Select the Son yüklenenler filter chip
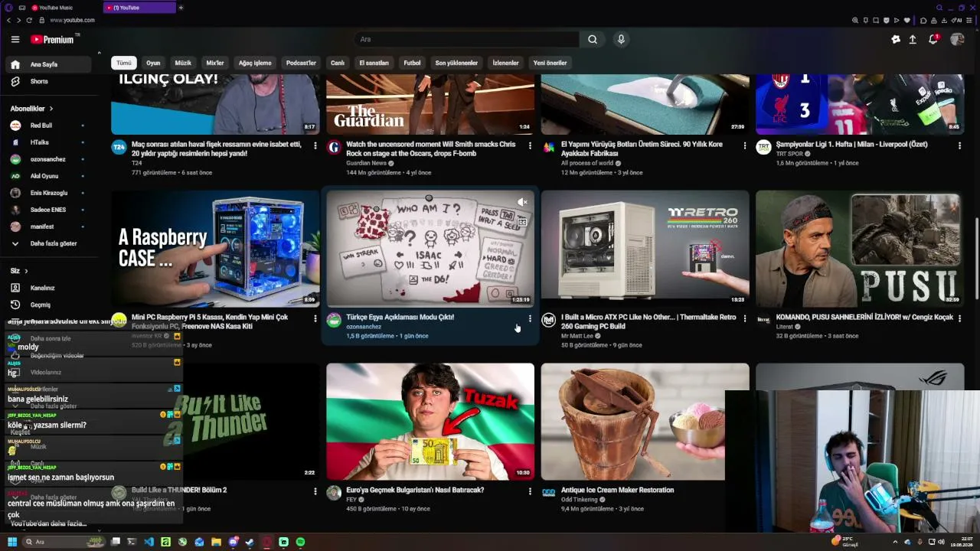980x551 pixels. coord(456,63)
